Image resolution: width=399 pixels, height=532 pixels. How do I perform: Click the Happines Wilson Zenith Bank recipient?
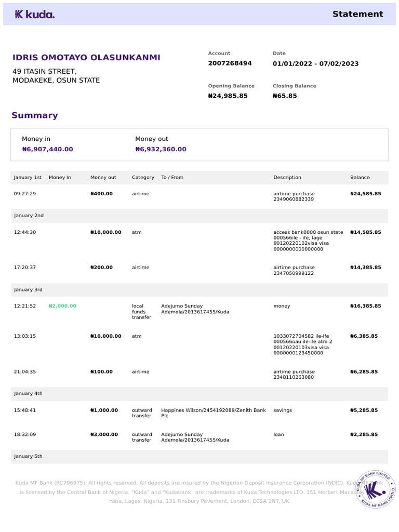pos(214,413)
